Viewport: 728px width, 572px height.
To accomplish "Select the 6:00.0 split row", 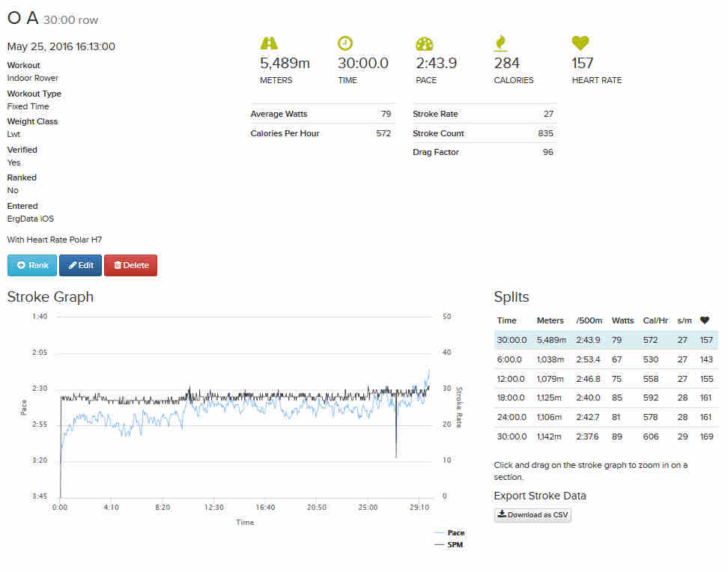I will pyautogui.click(x=605, y=359).
